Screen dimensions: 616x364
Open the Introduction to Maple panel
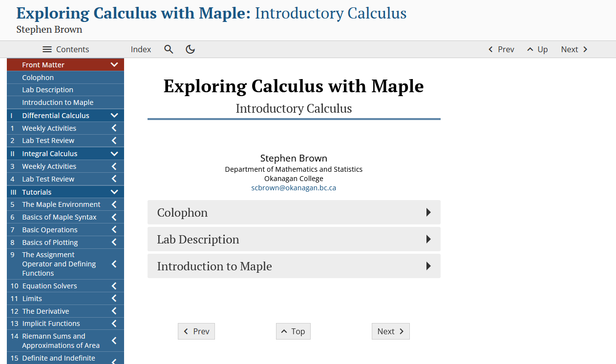[x=294, y=266]
